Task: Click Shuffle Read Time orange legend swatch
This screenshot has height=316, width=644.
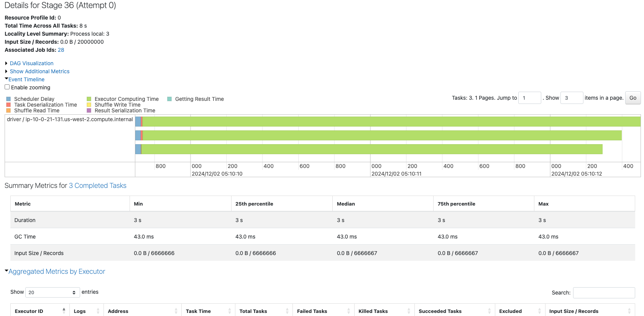Action: [x=8, y=110]
